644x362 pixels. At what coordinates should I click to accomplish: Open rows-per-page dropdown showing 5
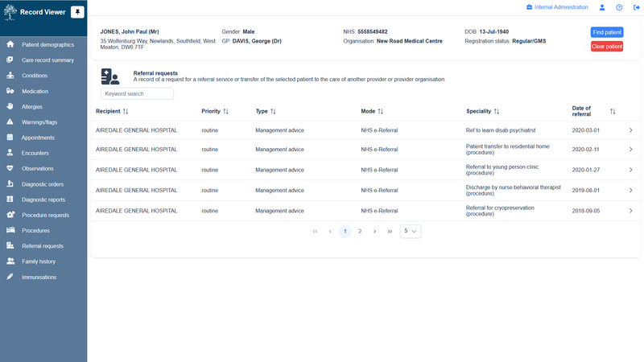tap(411, 231)
